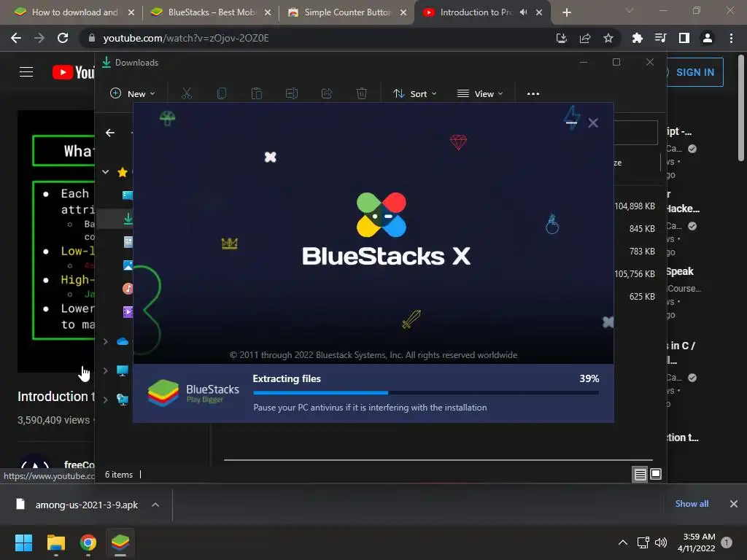The width and height of the screenshot is (747, 560).
Task: Close Chrome downloads bar
Action: click(x=734, y=504)
